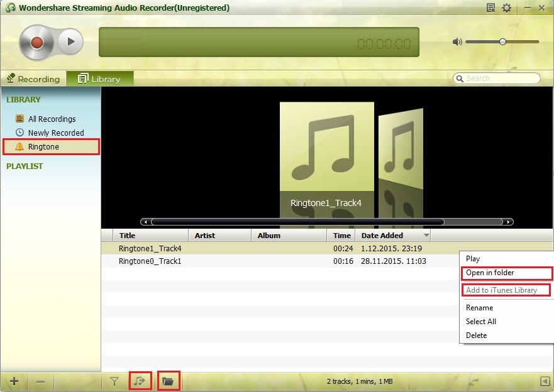Click the cover flow right scroll arrow
This screenshot has height=392, width=554.
tap(508, 222)
